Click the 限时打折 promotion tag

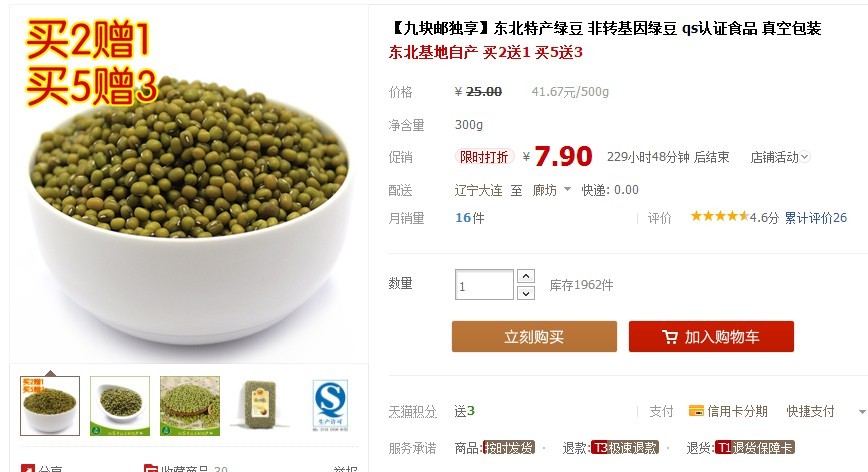pos(484,157)
